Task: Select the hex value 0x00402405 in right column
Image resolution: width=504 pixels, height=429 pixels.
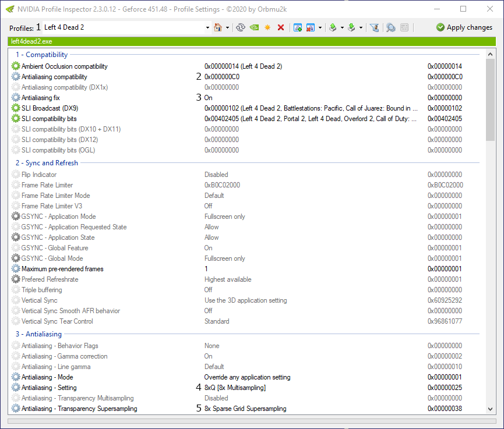Action: [445, 119]
